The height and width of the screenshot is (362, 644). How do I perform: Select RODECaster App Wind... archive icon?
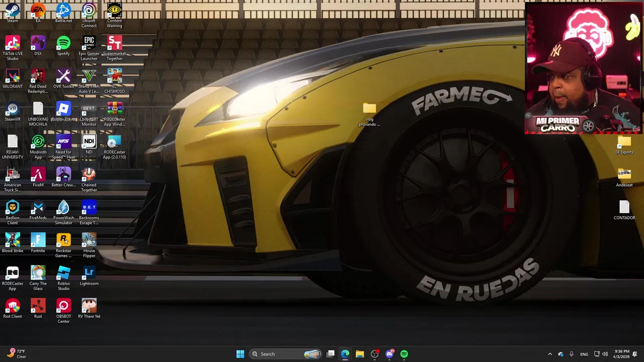click(114, 114)
